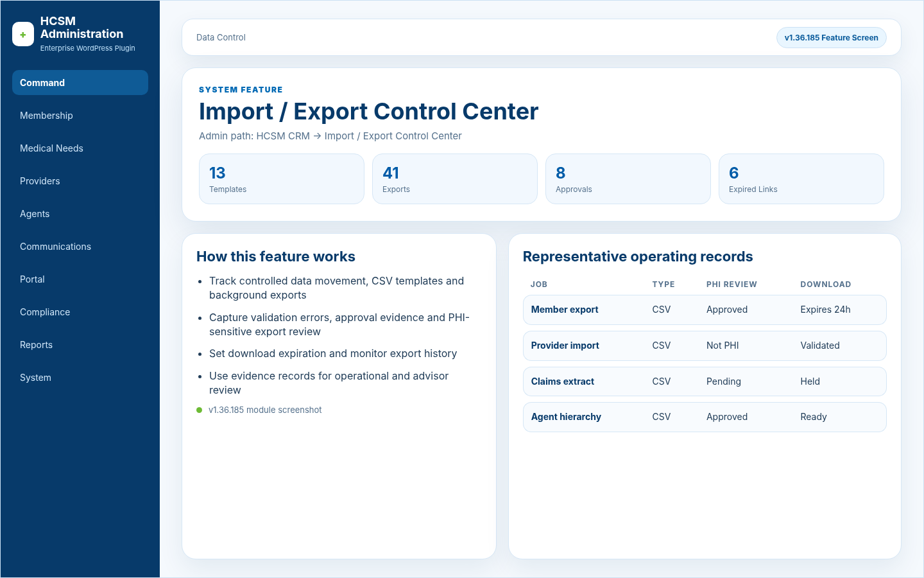Click the Representative operating records heading

point(638,257)
